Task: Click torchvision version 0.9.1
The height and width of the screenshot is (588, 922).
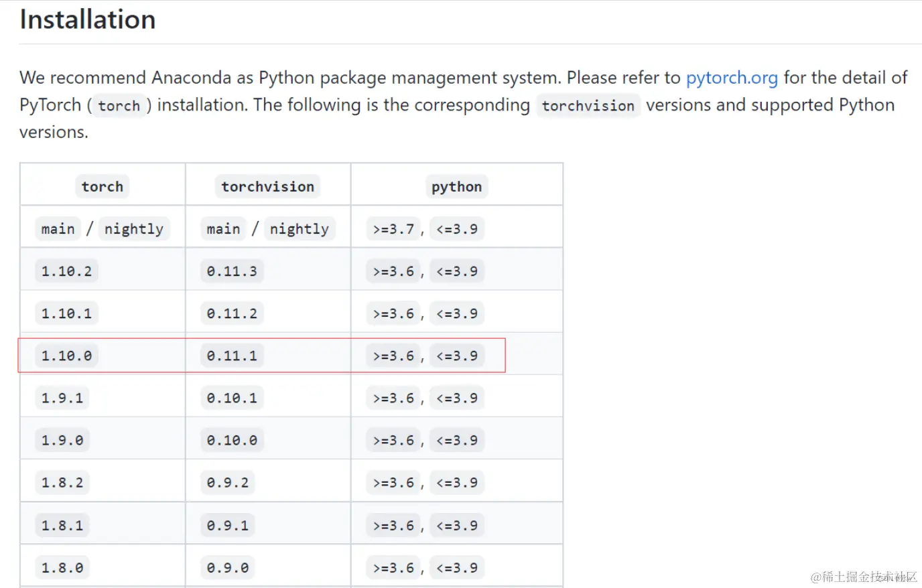Action: click(x=228, y=526)
